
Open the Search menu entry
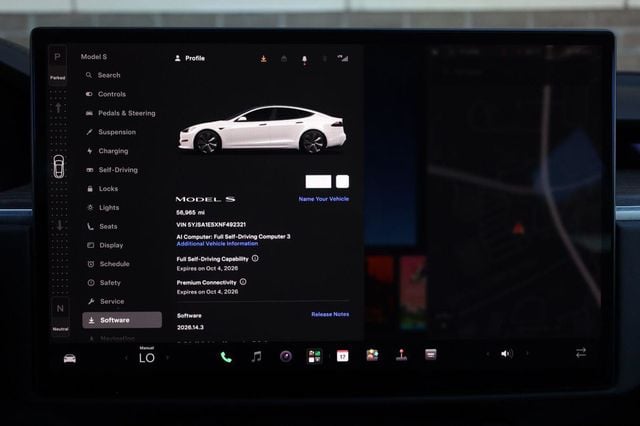tap(103, 75)
